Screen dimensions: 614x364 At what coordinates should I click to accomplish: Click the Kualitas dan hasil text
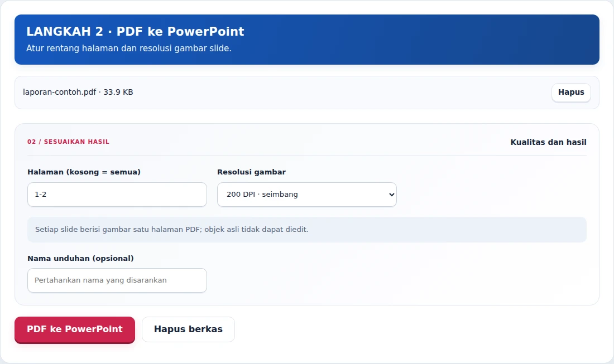click(x=548, y=142)
